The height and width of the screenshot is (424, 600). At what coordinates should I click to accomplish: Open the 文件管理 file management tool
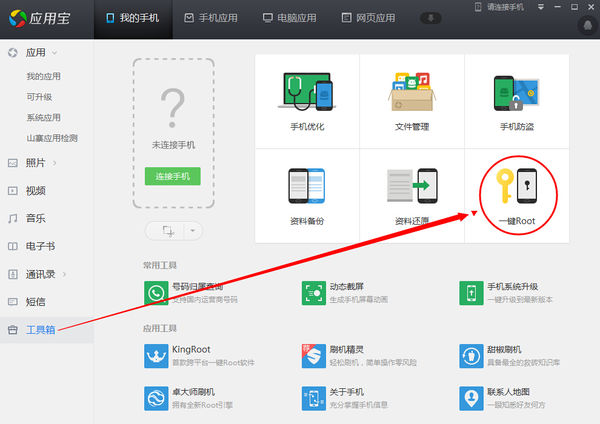pyautogui.click(x=412, y=101)
